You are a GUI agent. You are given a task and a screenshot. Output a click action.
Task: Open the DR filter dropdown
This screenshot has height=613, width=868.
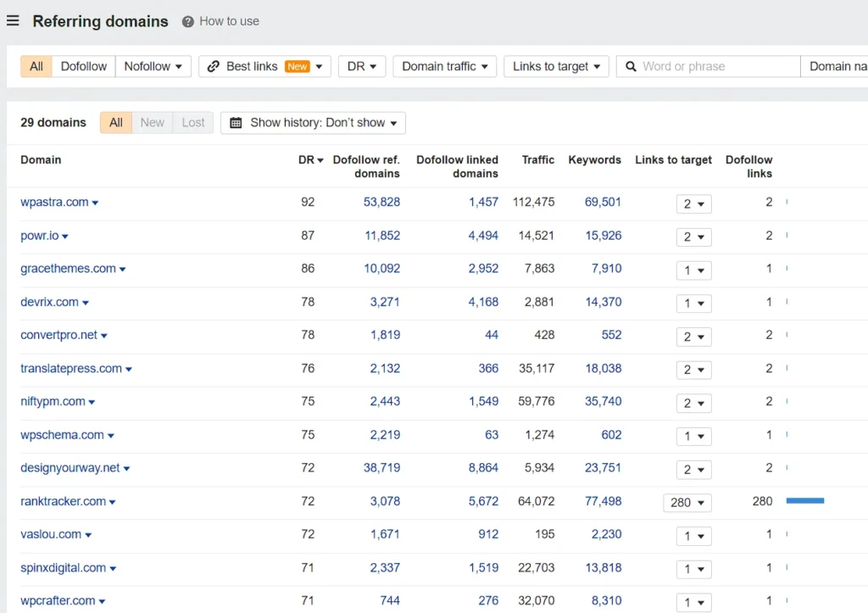pyautogui.click(x=361, y=66)
